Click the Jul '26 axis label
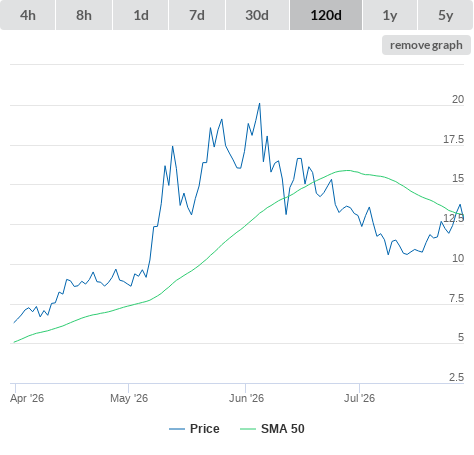Screen dimensions: 474x455 click(x=359, y=398)
